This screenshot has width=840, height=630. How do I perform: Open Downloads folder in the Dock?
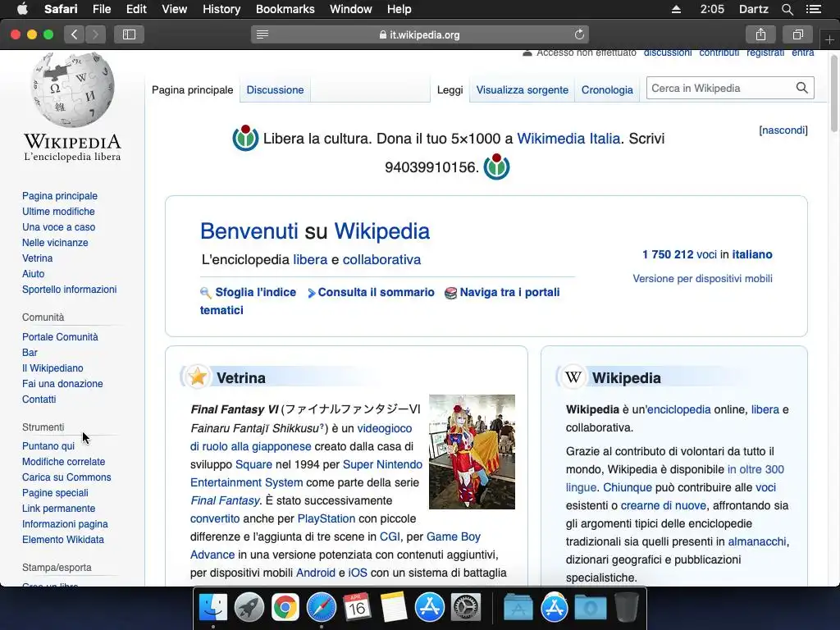click(x=591, y=608)
